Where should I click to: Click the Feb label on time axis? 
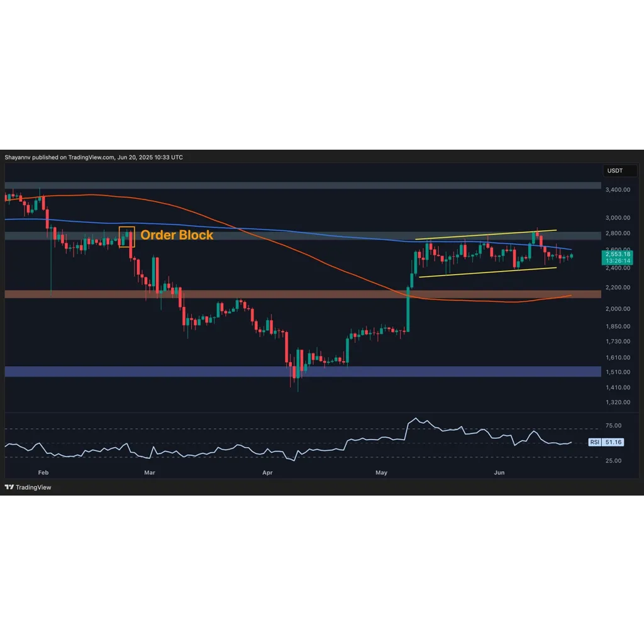click(43, 473)
